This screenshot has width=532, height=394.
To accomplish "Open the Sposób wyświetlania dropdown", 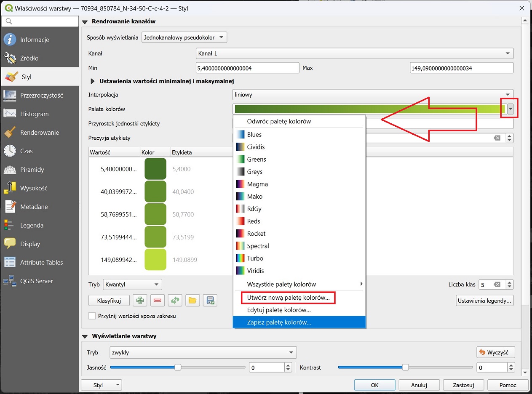I will coord(184,37).
